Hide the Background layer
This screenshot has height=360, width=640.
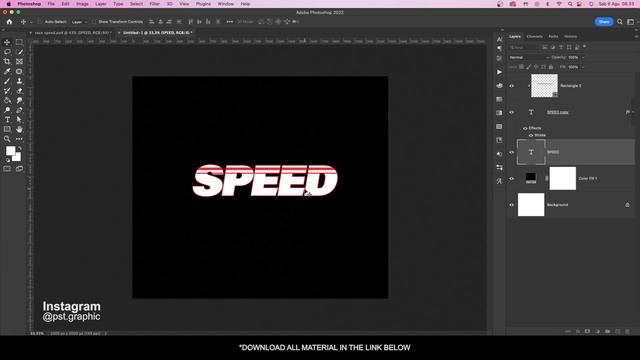click(511, 205)
